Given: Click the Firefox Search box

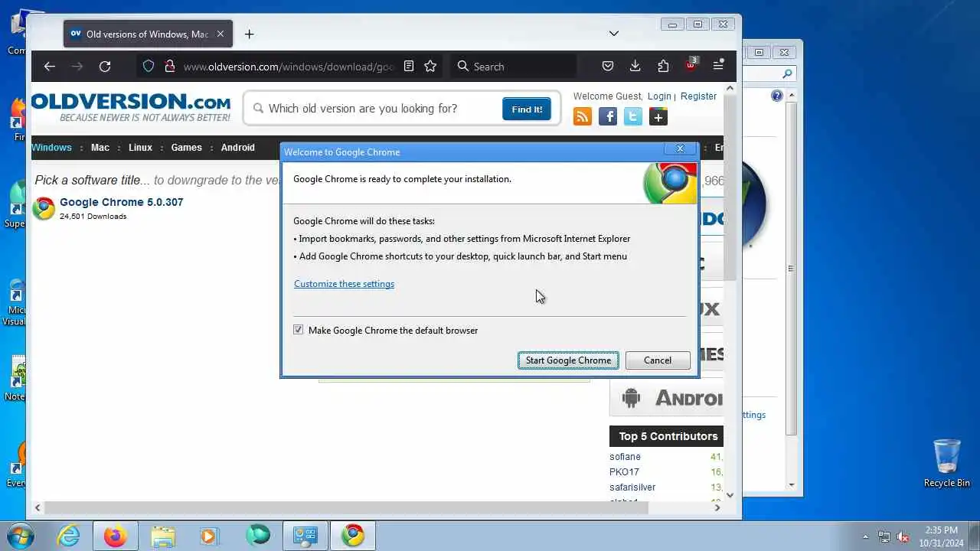Looking at the screenshot, I should click(x=513, y=67).
